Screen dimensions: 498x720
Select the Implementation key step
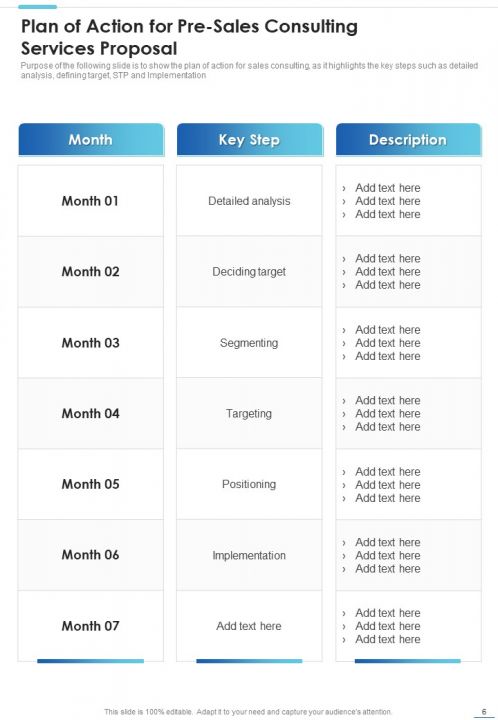[x=249, y=555]
